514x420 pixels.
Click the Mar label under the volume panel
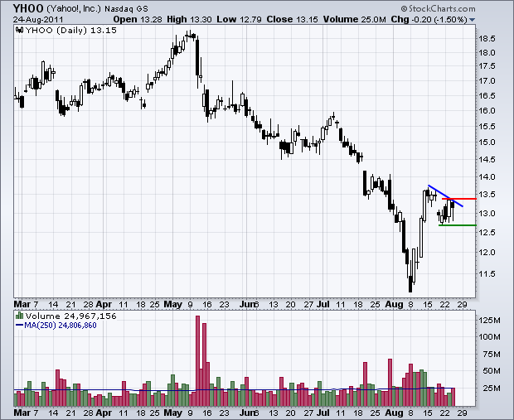22,413
